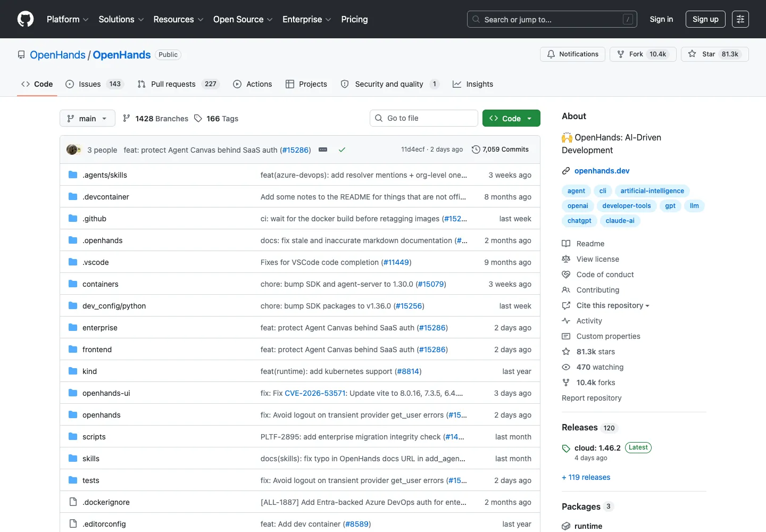The width and height of the screenshot is (766, 532).
Task: Open the .agents/skills folder icon
Action: click(x=73, y=174)
